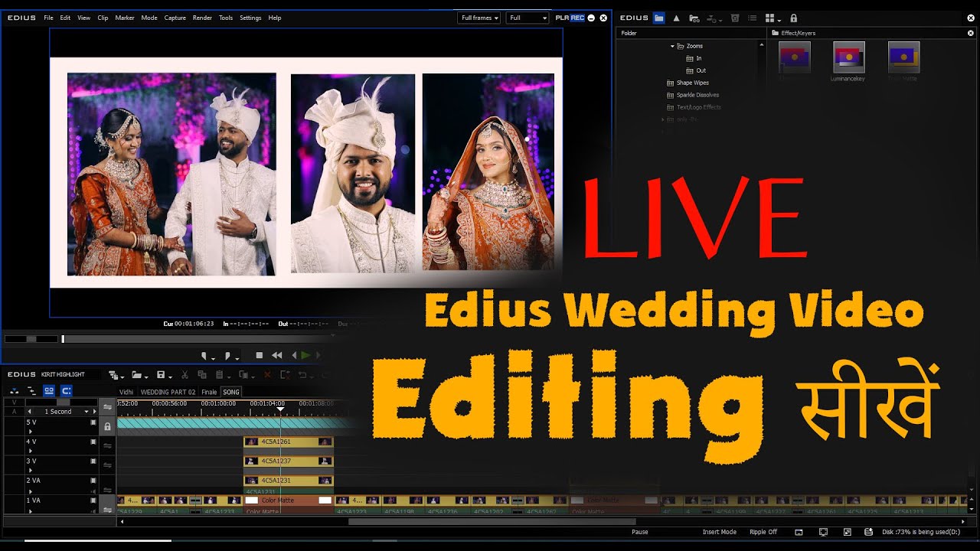Collapse the Zooms folder
The width and height of the screenshot is (980, 551).
pos(673,46)
